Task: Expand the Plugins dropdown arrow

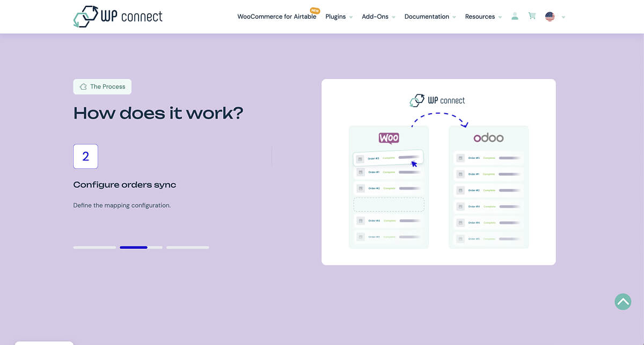Action: click(351, 17)
